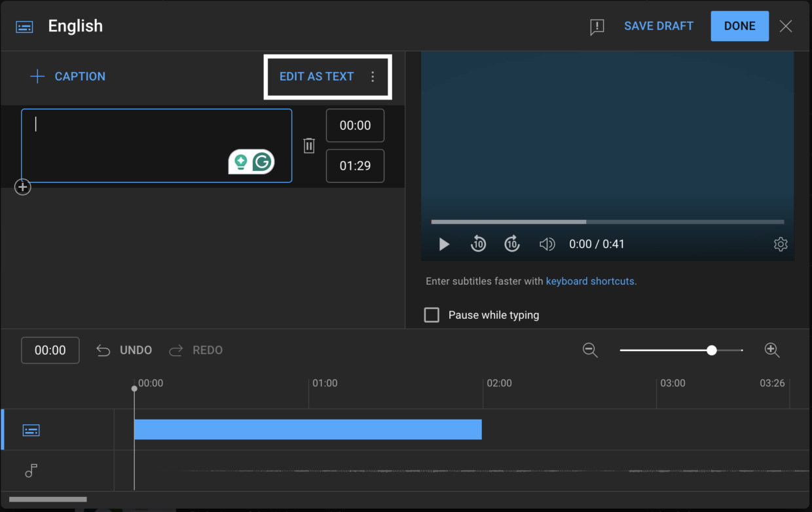812x512 pixels.
Task: Zoom out of the timeline
Action: pyautogui.click(x=590, y=350)
